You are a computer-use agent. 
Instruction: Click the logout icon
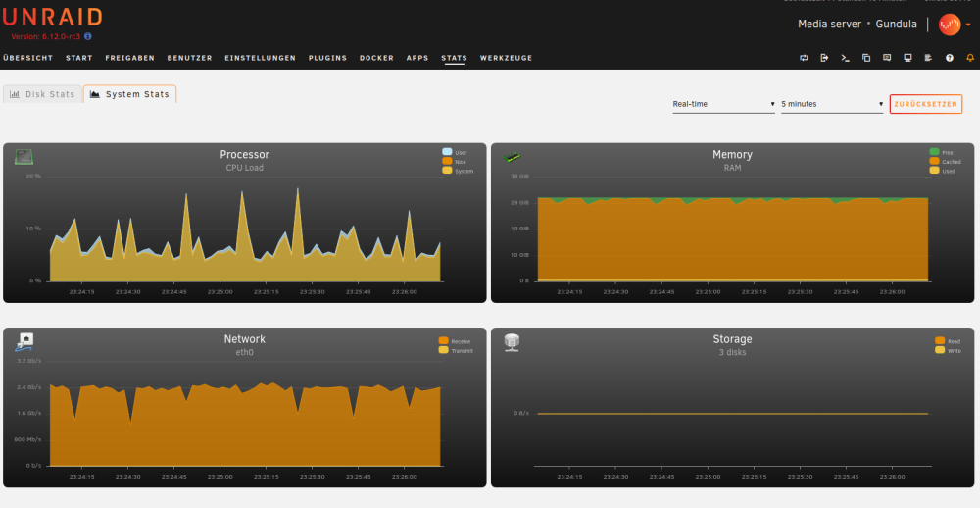coord(824,58)
